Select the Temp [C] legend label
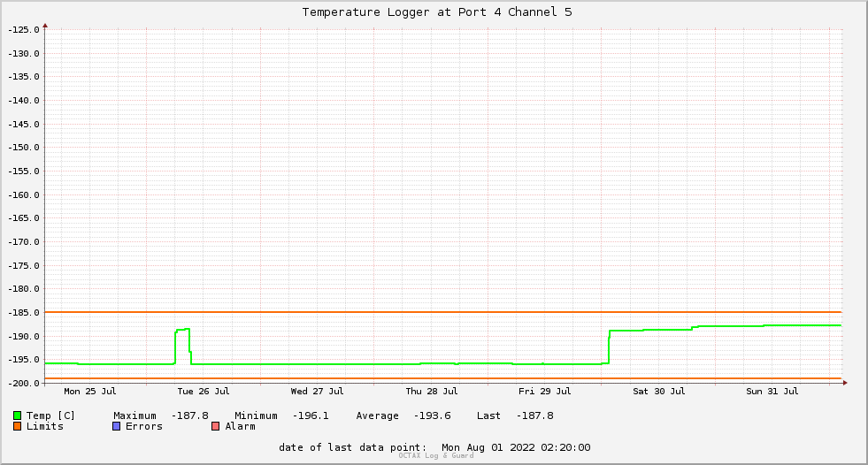The image size is (868, 465). pos(50,415)
